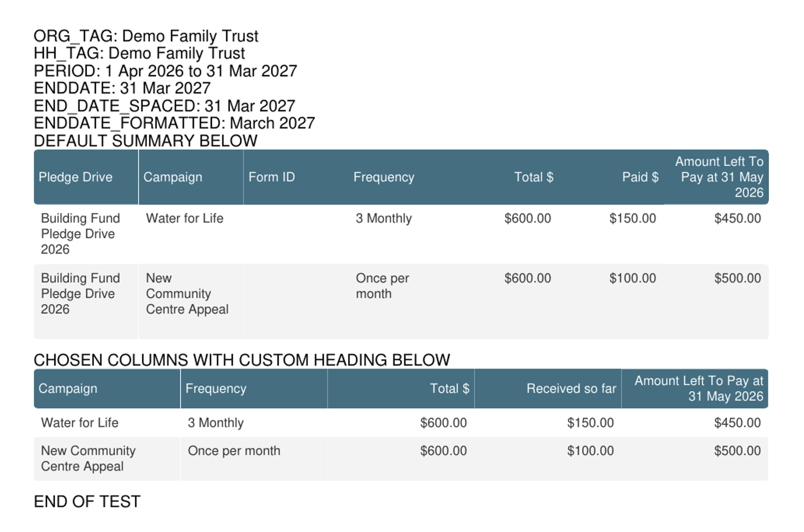Click the PERIOD date range line
The width and height of the screenshot is (804, 532).
165,71
